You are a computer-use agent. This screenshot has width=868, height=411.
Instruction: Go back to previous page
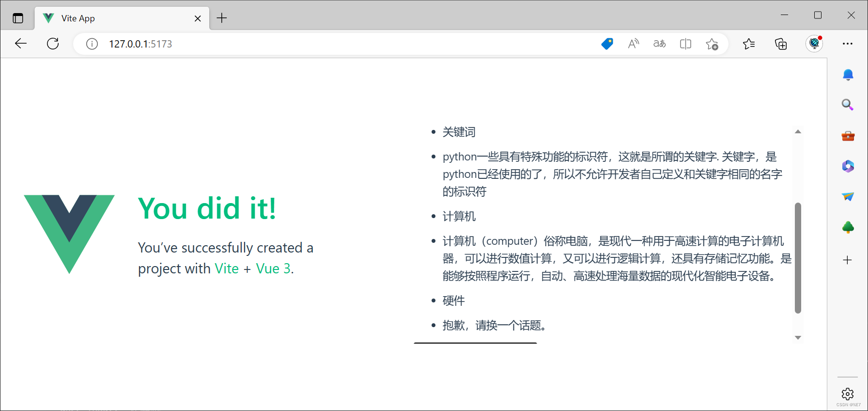coord(21,44)
